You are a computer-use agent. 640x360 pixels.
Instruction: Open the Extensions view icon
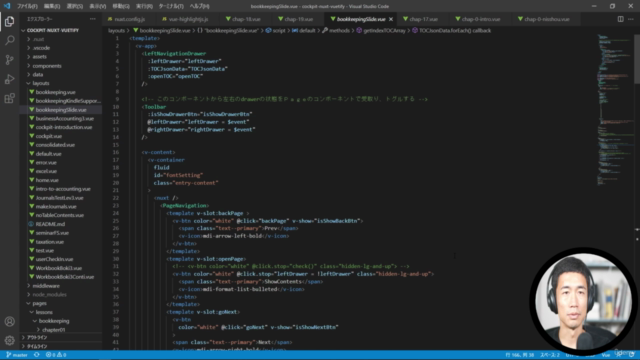(9, 98)
